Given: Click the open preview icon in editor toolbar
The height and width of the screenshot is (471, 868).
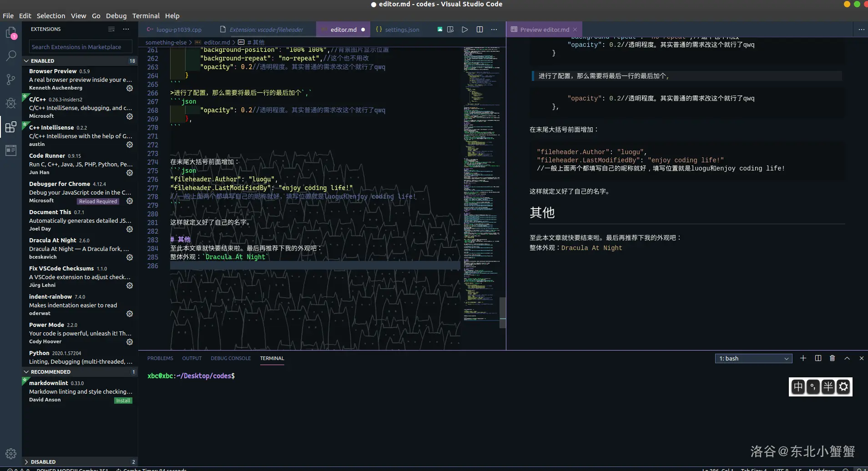Looking at the screenshot, I should 440,29.
